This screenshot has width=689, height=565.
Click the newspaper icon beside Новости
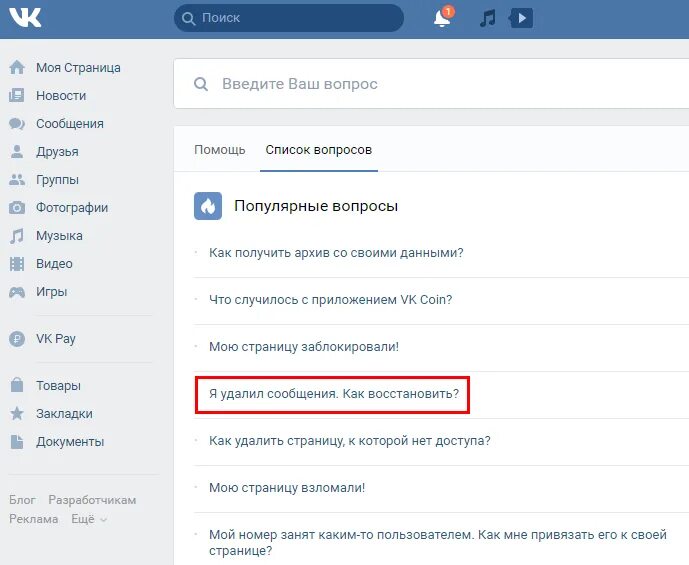[x=17, y=95]
